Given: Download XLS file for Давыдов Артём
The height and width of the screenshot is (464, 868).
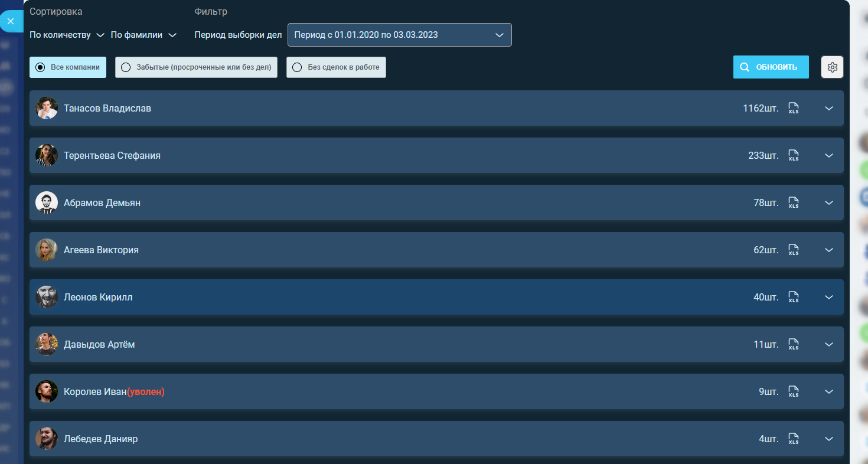Looking at the screenshot, I should click(x=794, y=344).
